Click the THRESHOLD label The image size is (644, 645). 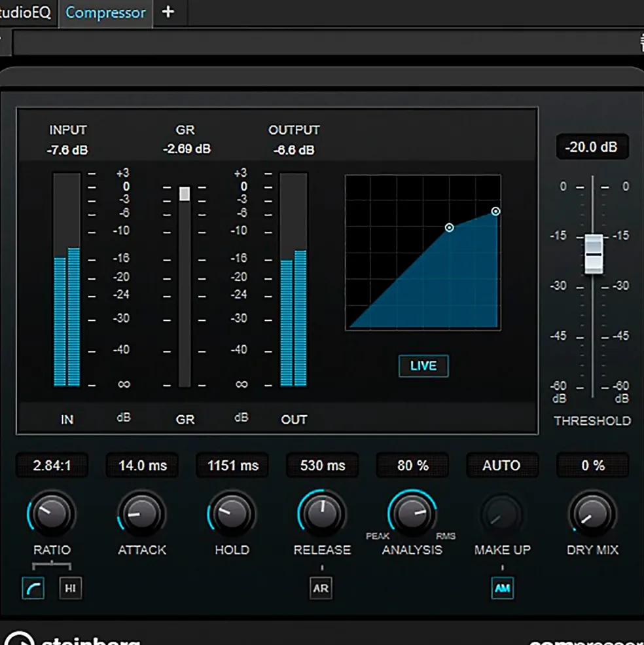pos(592,421)
